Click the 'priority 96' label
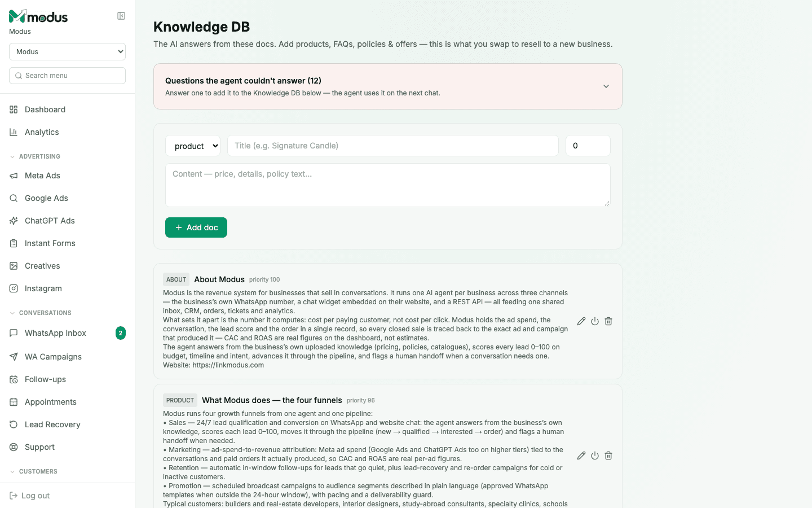This screenshot has width=812, height=508. [361, 401]
